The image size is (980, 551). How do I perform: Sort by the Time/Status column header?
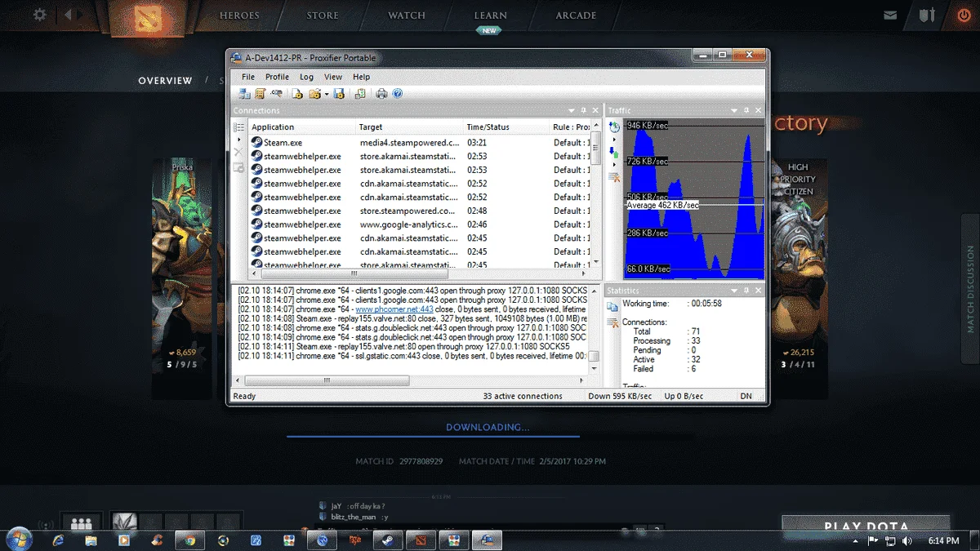click(x=506, y=127)
